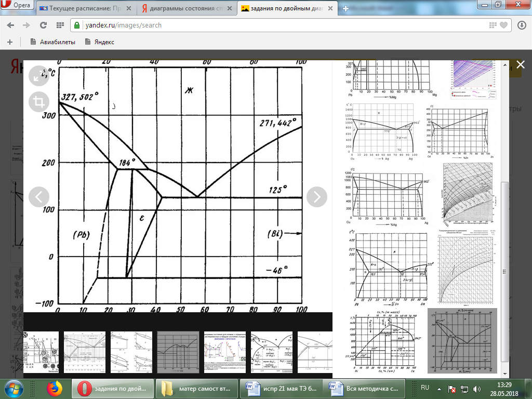532x399 pixels.
Task: Click the green security padlock icon
Action: (77, 25)
